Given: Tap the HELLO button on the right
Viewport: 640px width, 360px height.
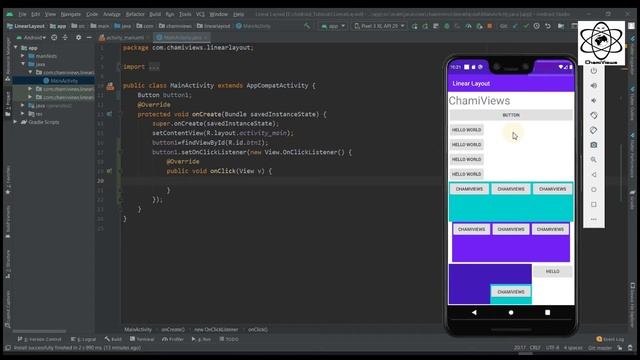Looking at the screenshot, I should (553, 271).
